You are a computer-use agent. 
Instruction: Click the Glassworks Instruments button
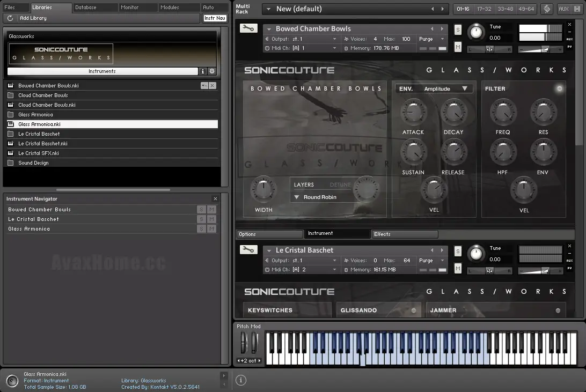[x=102, y=71]
